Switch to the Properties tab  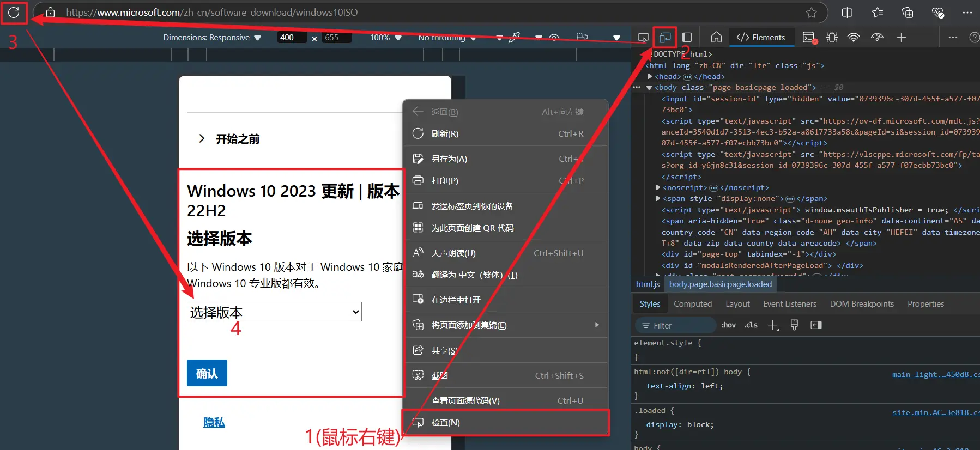(x=925, y=304)
